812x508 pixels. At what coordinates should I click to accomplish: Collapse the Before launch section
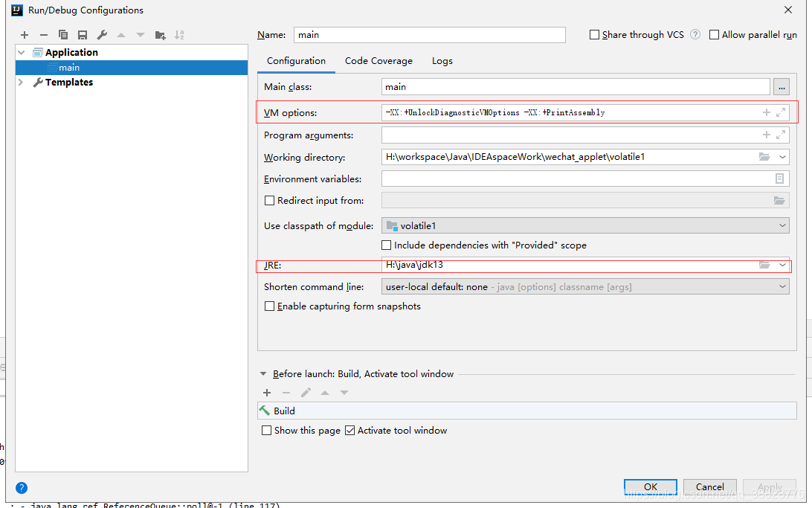(263, 374)
